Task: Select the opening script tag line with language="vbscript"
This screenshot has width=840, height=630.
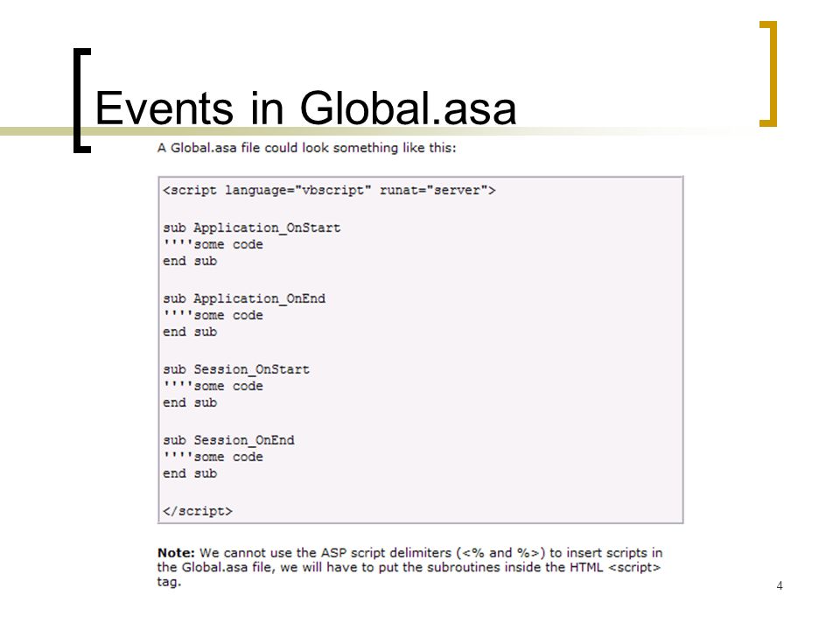Action: tap(330, 191)
